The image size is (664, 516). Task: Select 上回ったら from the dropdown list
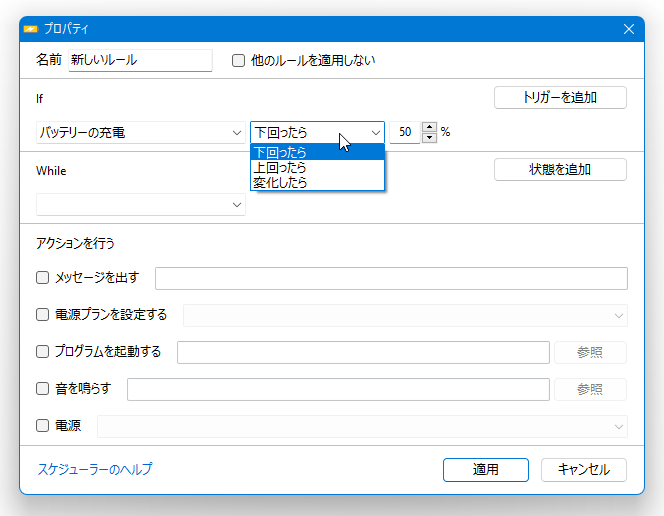[x=317, y=168]
